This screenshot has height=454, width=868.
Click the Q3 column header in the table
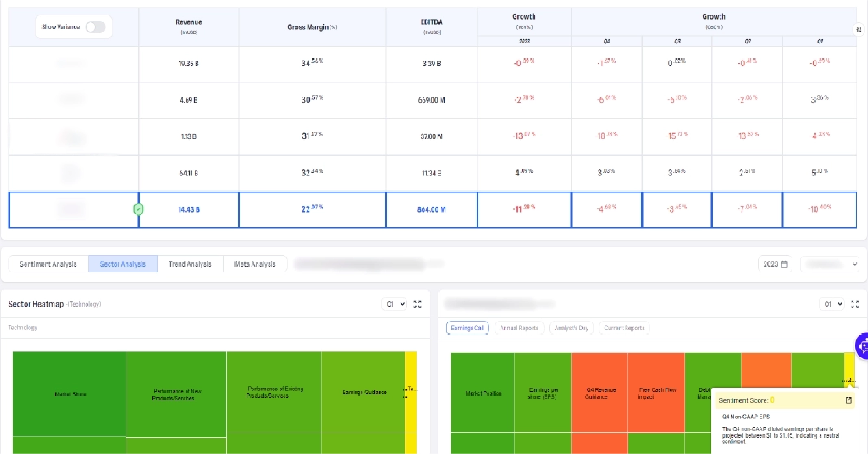[677, 41]
